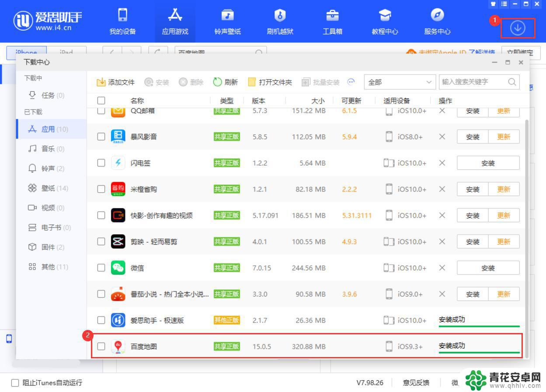The width and height of the screenshot is (546, 392).
Task: Select 固件 in the sidebar
Action: point(51,247)
